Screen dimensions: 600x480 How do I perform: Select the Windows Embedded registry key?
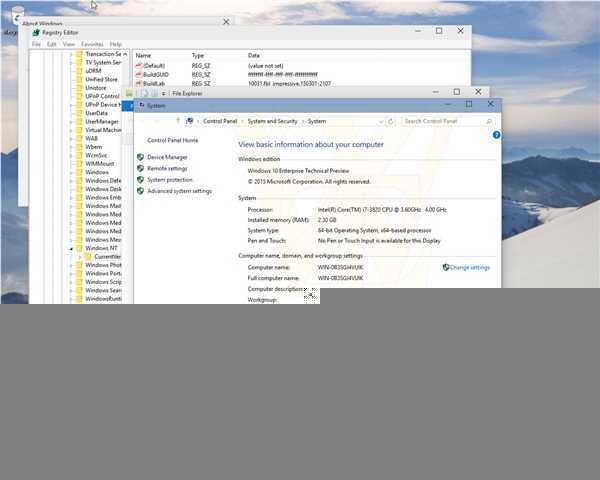[103, 198]
